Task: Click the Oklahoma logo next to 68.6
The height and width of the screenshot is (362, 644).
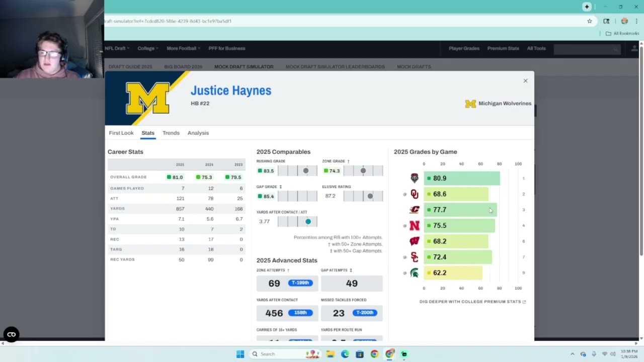Action: (415, 194)
